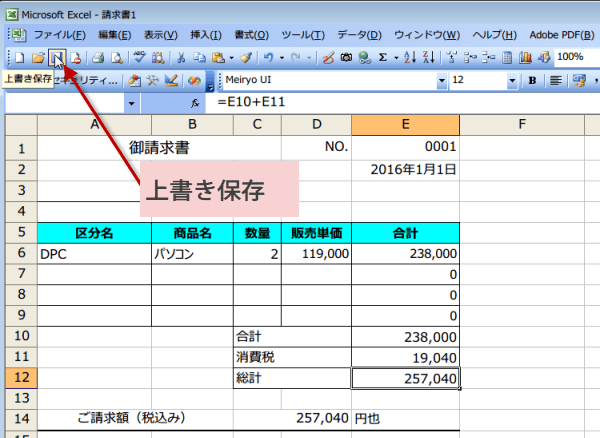Open the Name Box dropdown arrow

[x=132, y=103]
